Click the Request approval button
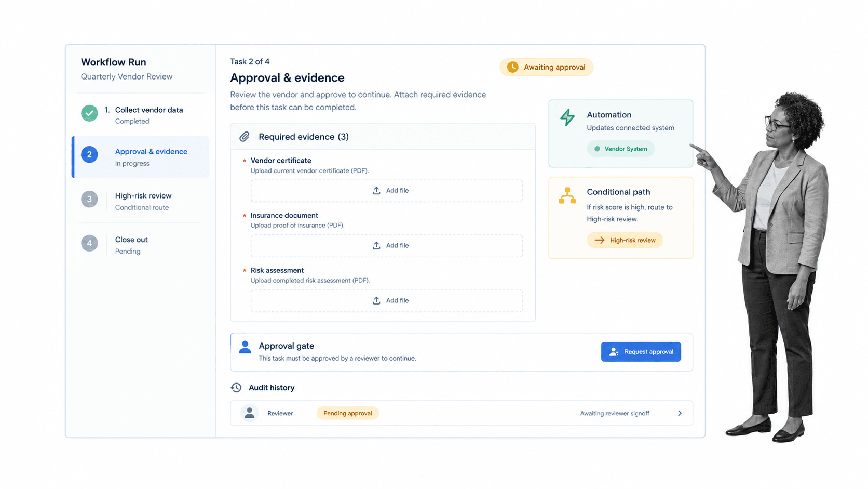The width and height of the screenshot is (868, 489). (641, 352)
